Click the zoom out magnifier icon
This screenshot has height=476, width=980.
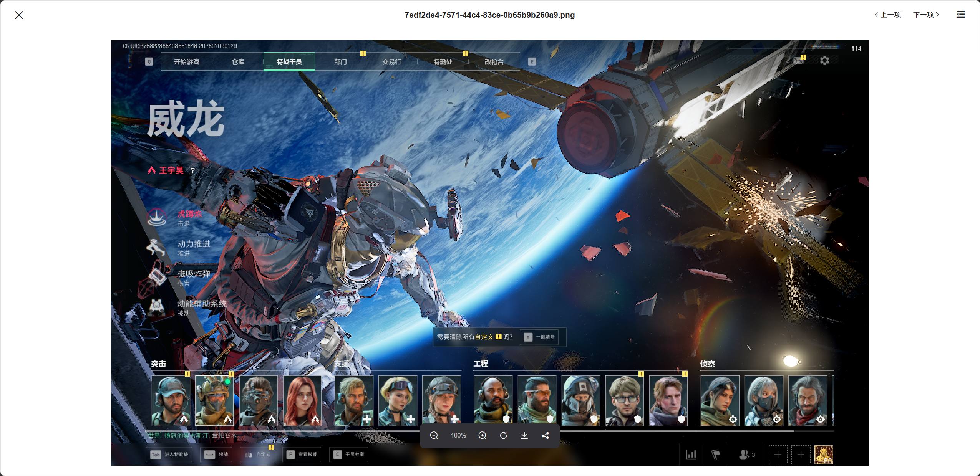434,435
